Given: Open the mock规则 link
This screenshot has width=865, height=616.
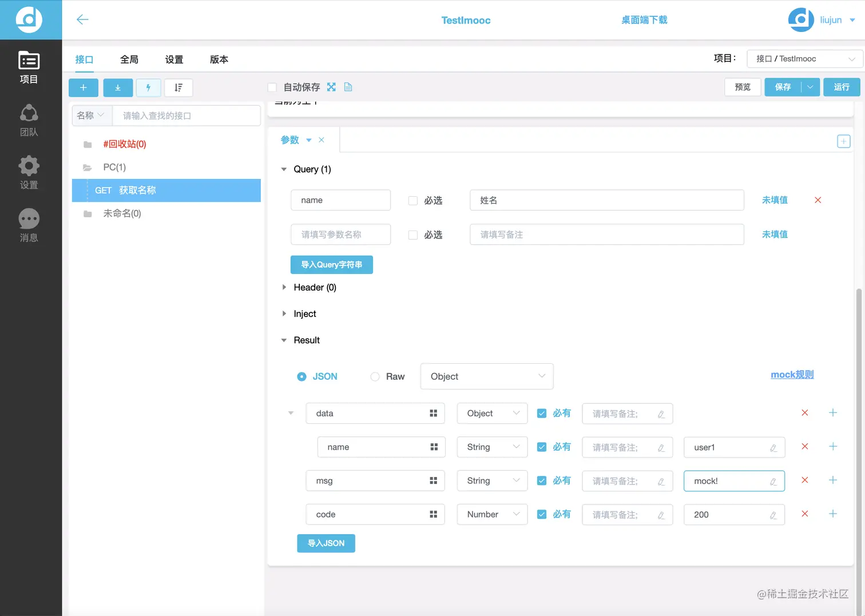Looking at the screenshot, I should [x=792, y=375].
